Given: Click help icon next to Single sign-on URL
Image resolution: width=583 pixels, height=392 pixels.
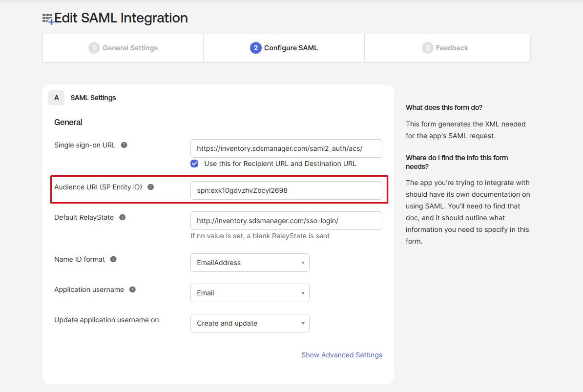Looking at the screenshot, I should 124,145.
